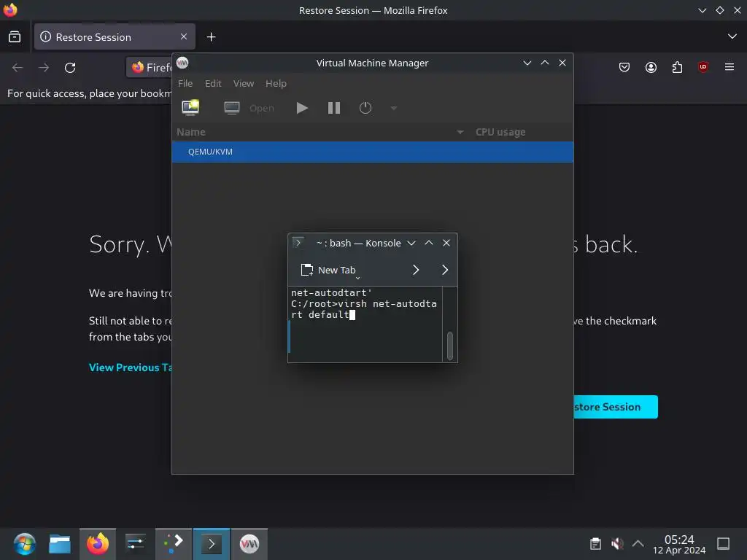
Task: Open the file manager from the taskbar
Action: pos(60,544)
